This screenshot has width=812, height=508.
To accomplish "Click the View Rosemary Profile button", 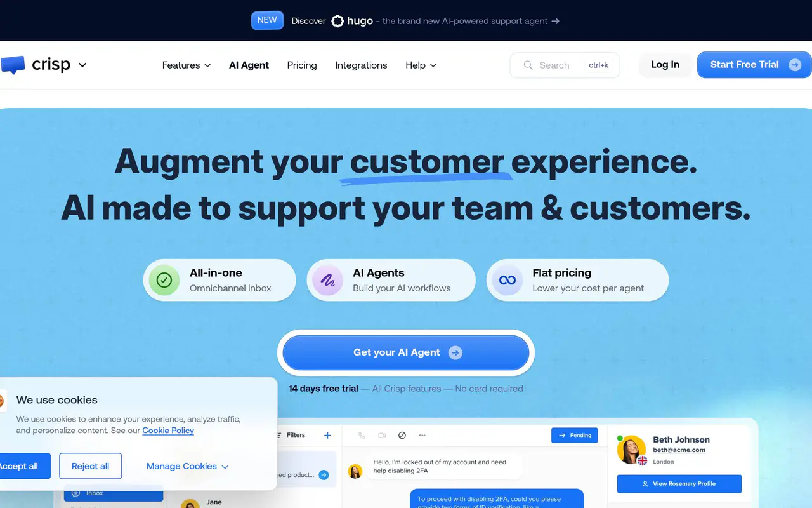I will [x=679, y=483].
